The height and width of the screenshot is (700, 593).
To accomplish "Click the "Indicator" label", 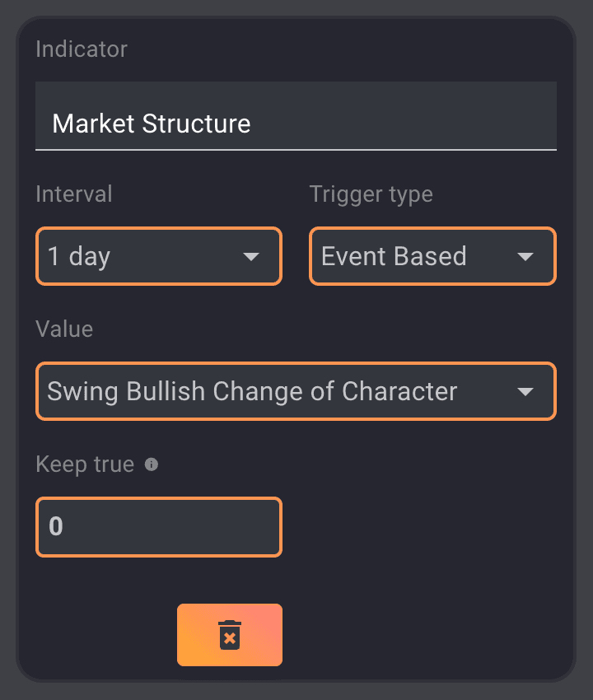I will [x=82, y=49].
